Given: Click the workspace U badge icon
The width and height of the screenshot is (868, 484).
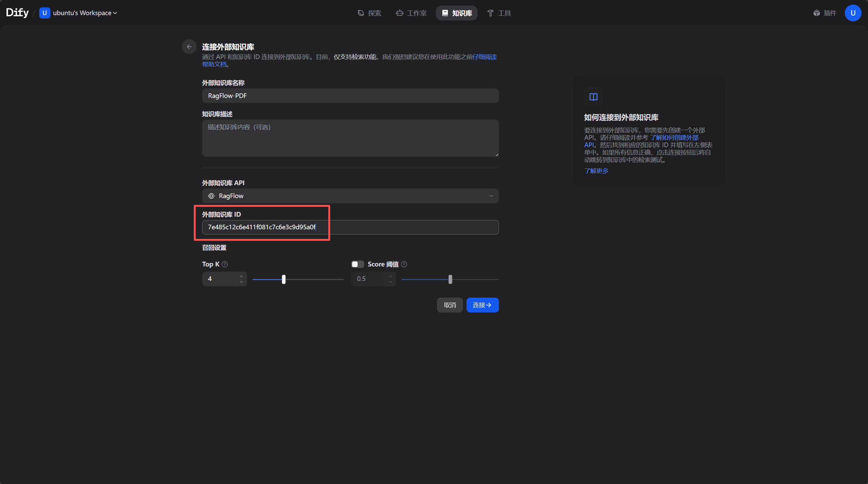Looking at the screenshot, I should pos(45,13).
